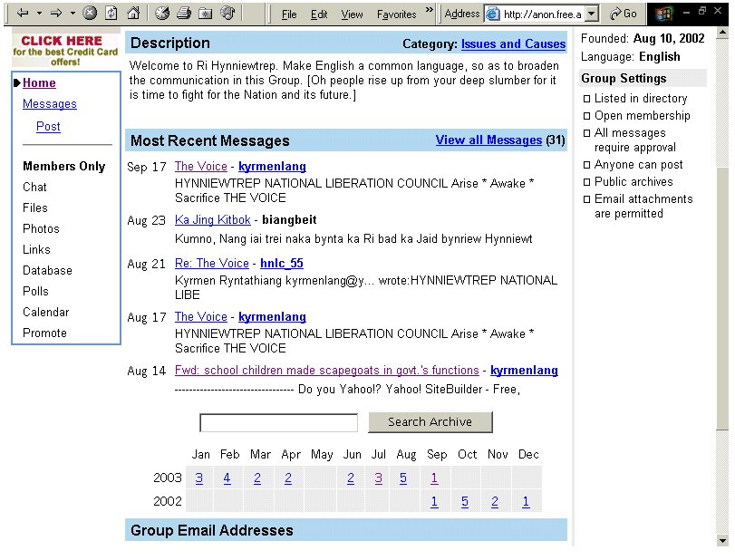Open the Apr 2003 archive count link
The height and width of the screenshot is (560, 735).
pos(288,478)
